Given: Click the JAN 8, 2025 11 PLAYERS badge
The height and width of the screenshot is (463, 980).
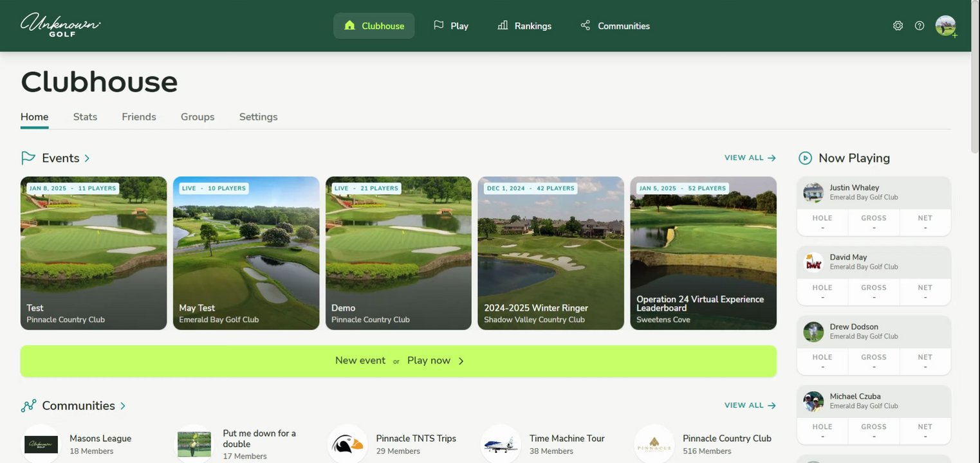Looking at the screenshot, I should pyautogui.click(x=73, y=188).
